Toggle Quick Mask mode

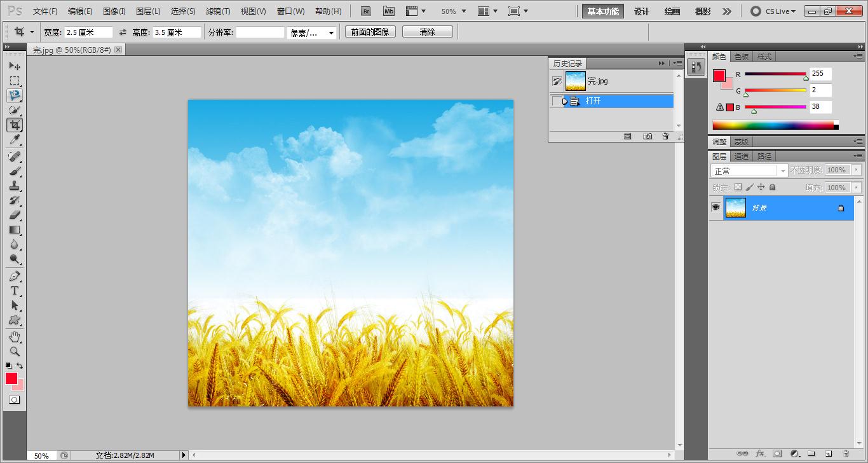[14, 399]
